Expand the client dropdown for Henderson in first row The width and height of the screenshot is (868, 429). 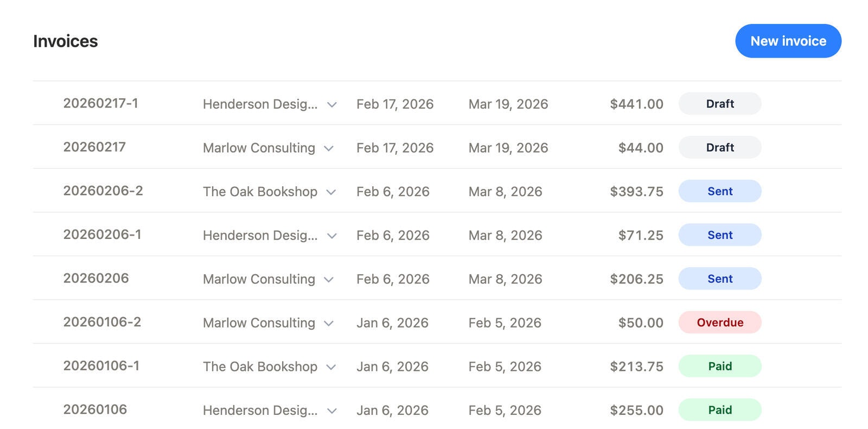click(x=331, y=104)
